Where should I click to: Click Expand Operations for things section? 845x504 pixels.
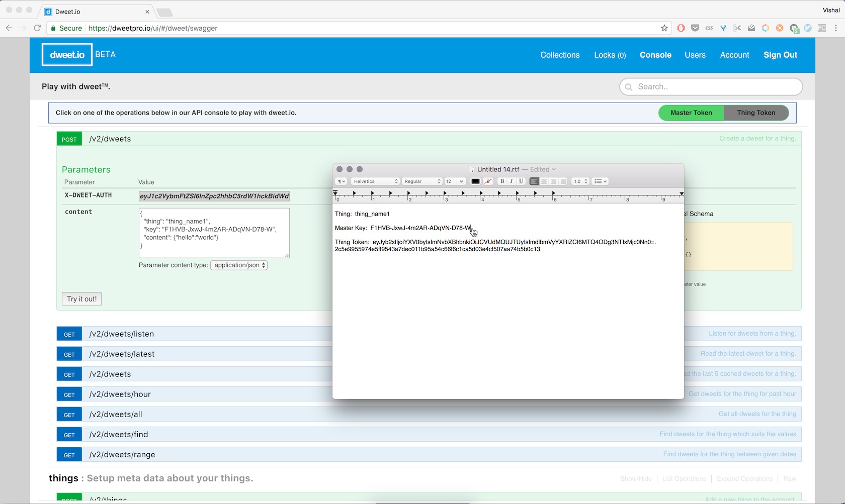point(744,478)
